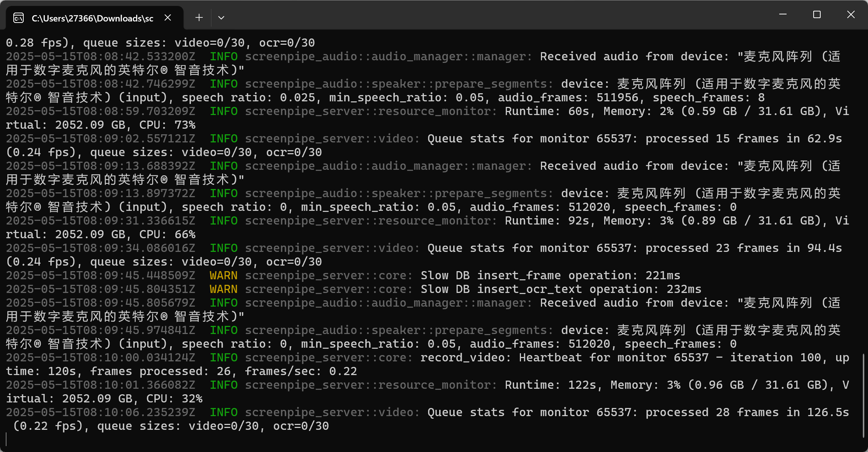Click the "CPU: 32%" text
The image size is (868, 452).
[x=174, y=399]
